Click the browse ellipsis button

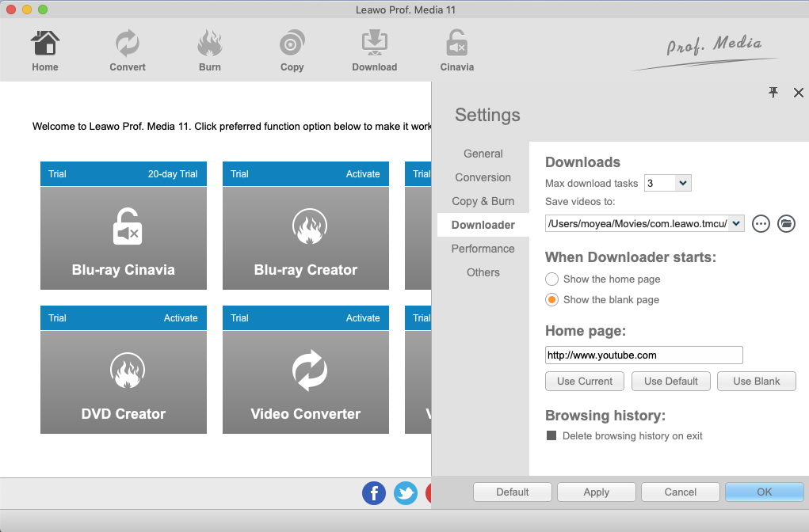pyautogui.click(x=761, y=224)
